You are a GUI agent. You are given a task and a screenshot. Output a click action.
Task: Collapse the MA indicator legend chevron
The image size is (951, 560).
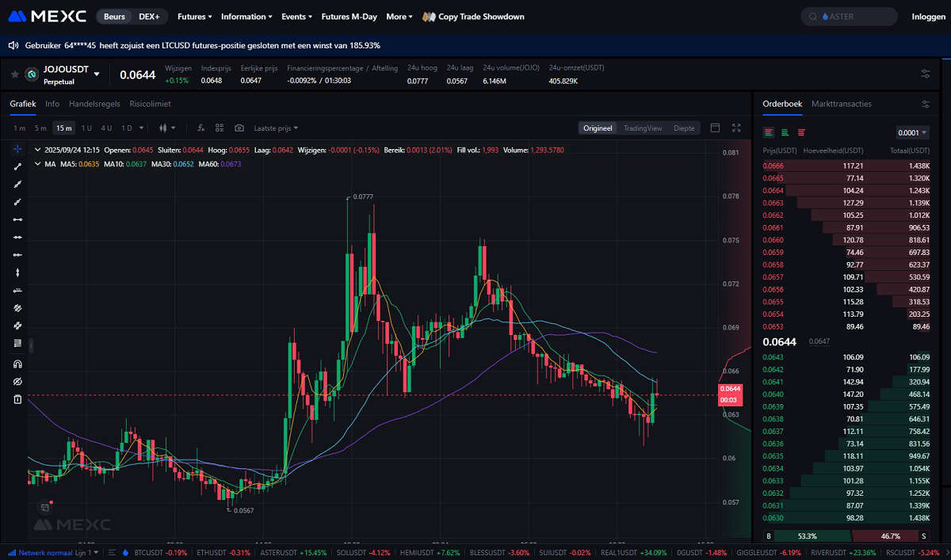[39, 164]
